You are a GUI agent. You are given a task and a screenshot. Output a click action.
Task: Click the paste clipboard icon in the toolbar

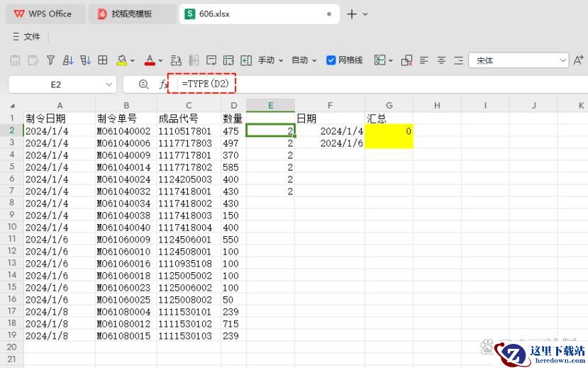click(33, 60)
